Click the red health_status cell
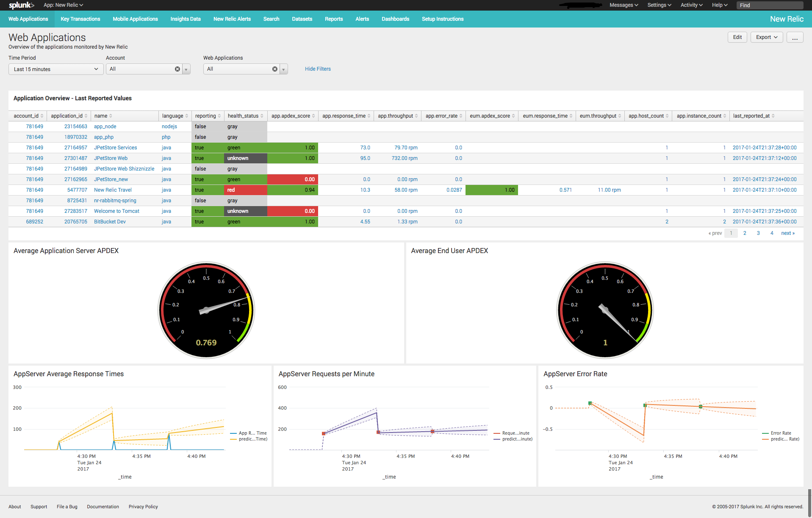This screenshot has height=518, width=812. coord(246,190)
